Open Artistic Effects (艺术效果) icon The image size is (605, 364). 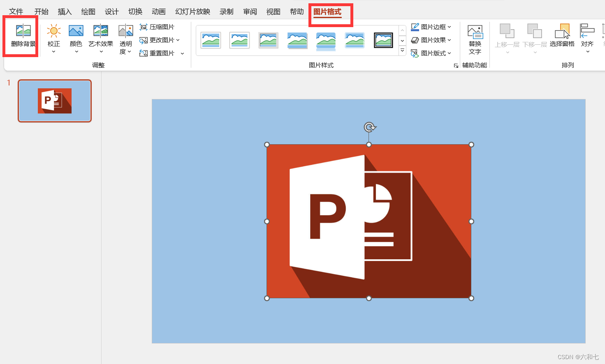click(x=101, y=31)
